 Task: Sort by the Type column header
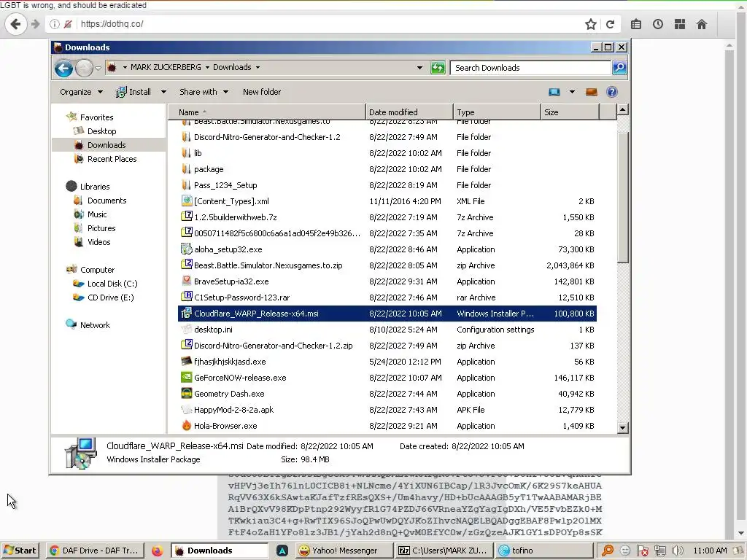(x=497, y=112)
